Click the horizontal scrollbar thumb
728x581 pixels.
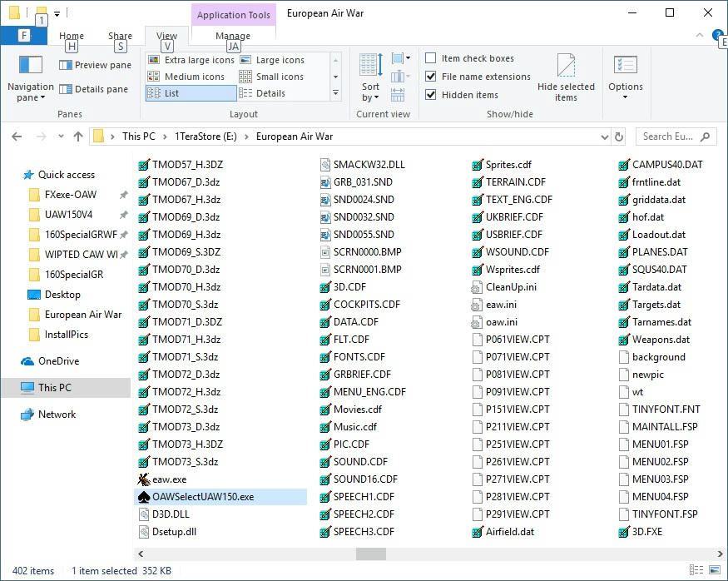(370, 554)
